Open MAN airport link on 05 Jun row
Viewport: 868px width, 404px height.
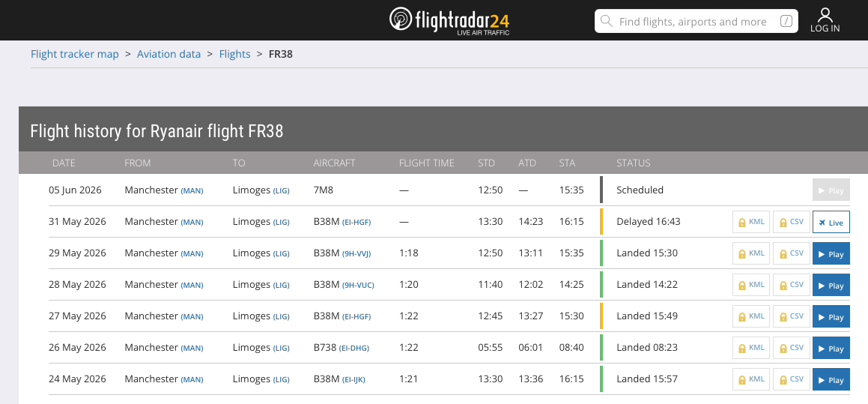tap(192, 190)
